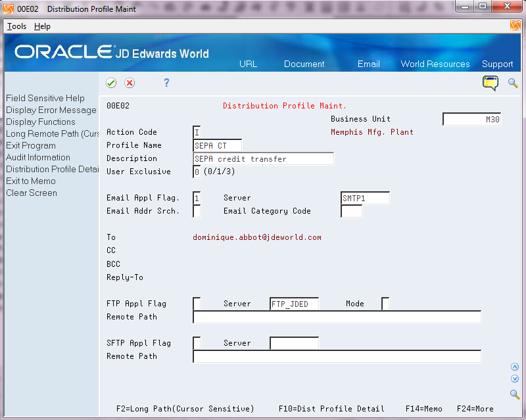Open the Tools menu
526x420 pixels.
(x=17, y=26)
